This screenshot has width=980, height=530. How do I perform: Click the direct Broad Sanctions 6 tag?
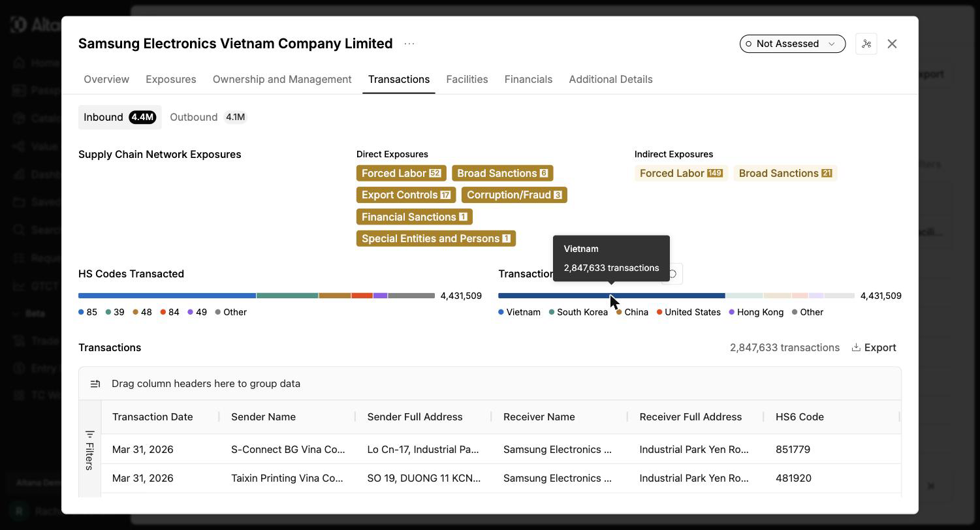(x=503, y=173)
